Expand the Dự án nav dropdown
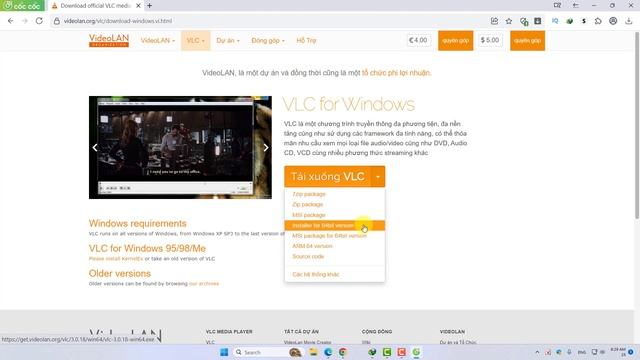 click(x=228, y=40)
